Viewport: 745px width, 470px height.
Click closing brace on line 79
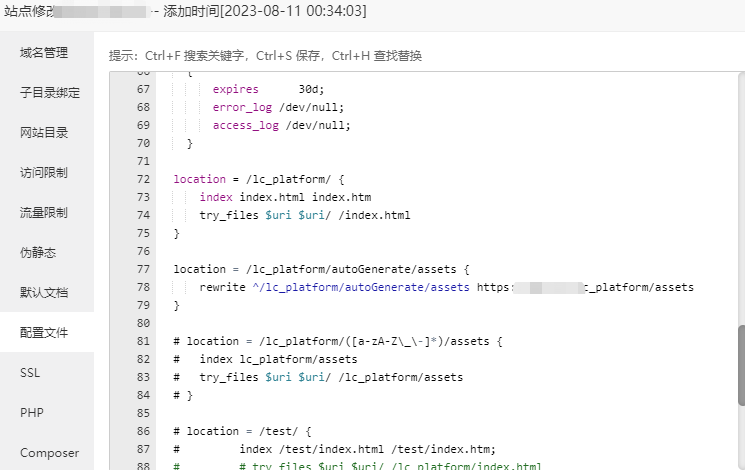176,305
